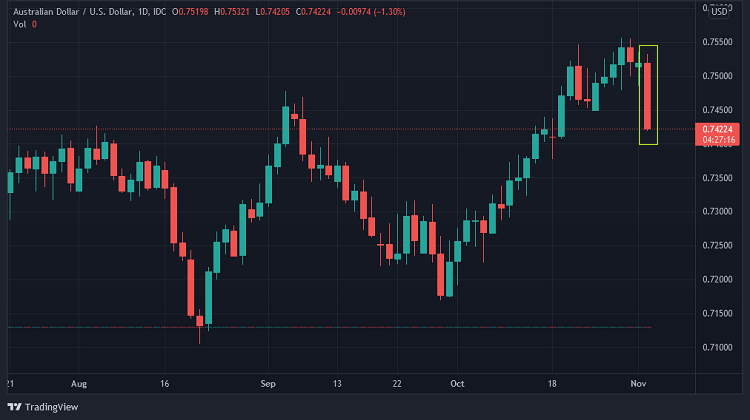Viewport: 750px width, 420px height.
Task: Click the Vol indicator label
Action: (20, 24)
